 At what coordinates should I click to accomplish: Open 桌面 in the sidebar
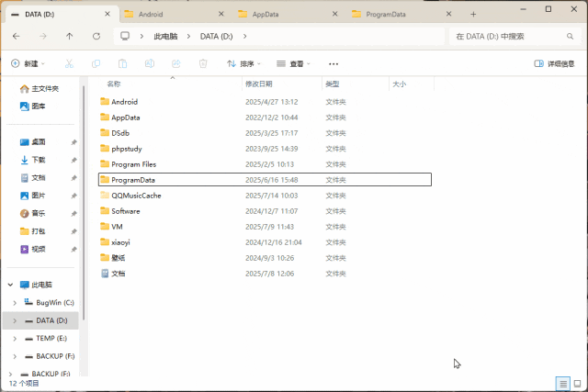(33, 142)
